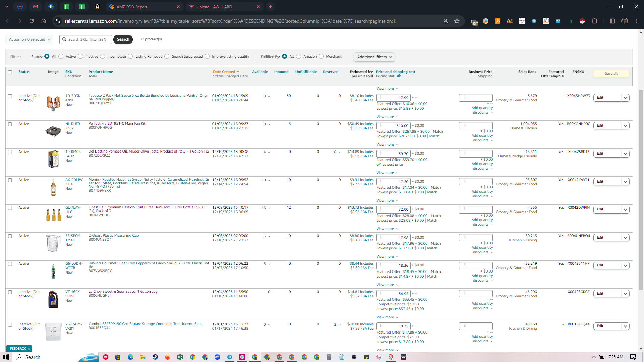
Task: Open the Chrome three-dot menu
Action: click(637, 21)
